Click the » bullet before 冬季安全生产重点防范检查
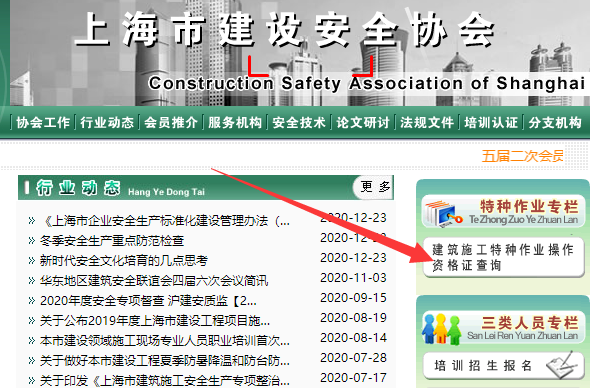Viewport: 599px width, 388px height. click(32, 241)
